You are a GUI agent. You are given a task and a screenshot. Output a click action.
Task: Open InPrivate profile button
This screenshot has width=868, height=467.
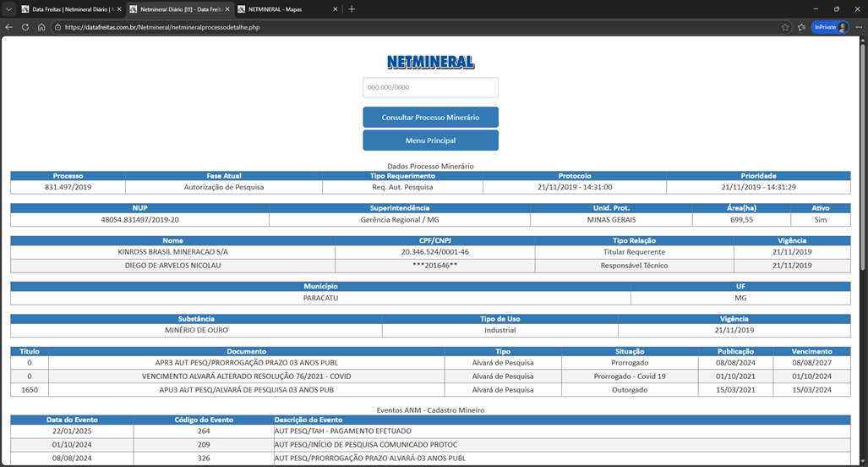[x=830, y=26]
